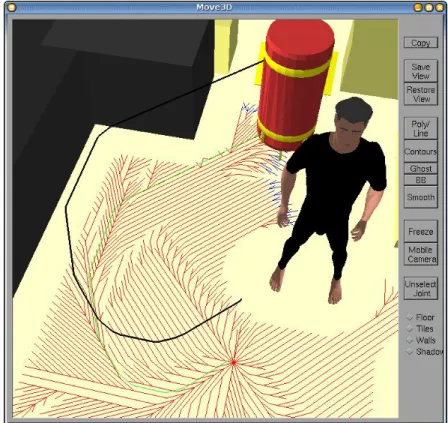Close the Move3D window

(439, 7)
